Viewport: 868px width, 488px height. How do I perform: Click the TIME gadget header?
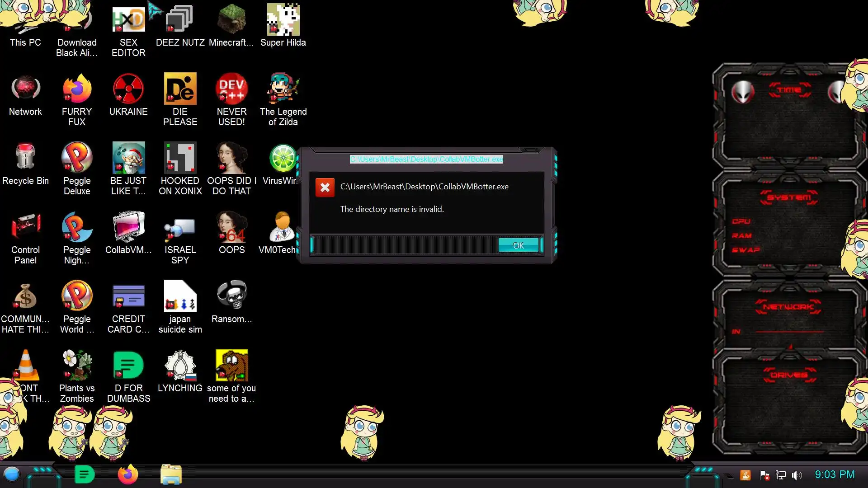[x=789, y=90]
